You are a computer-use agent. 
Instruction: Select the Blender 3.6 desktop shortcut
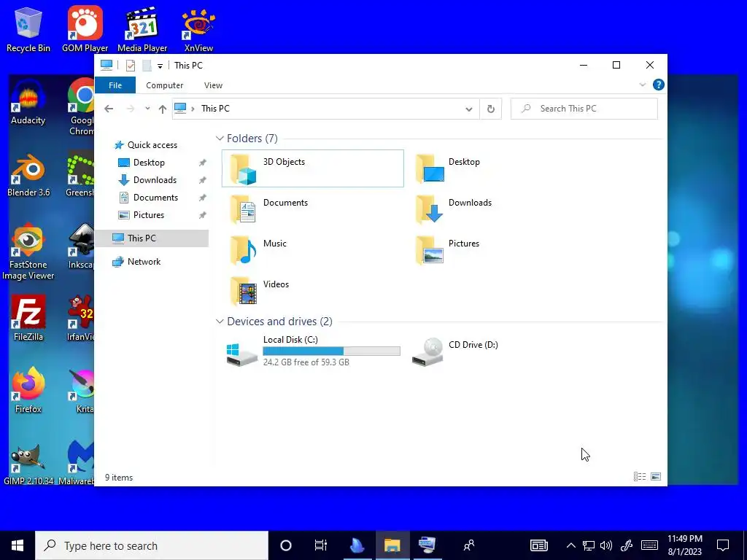click(28, 174)
